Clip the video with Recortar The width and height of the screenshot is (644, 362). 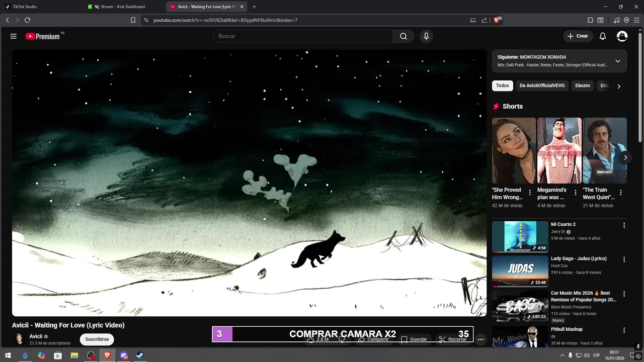453,339
